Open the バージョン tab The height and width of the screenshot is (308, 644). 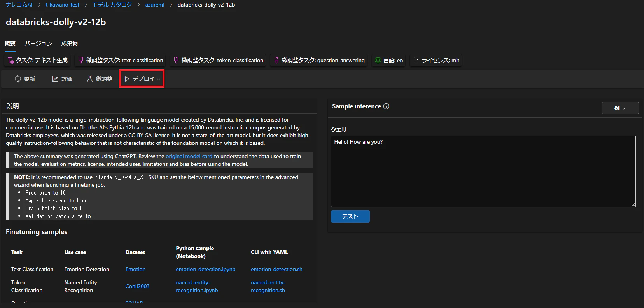pos(38,44)
